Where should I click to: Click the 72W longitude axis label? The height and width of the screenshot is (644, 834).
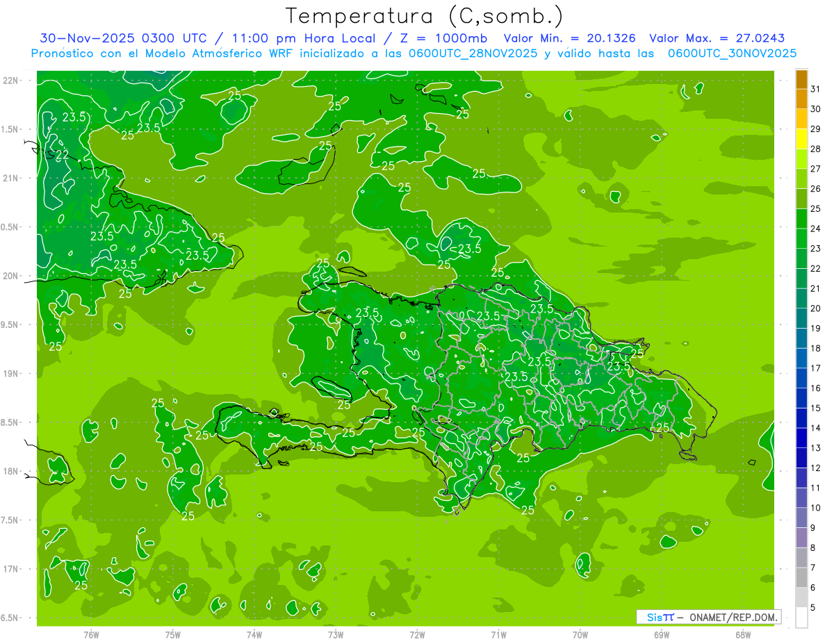pyautogui.click(x=417, y=635)
